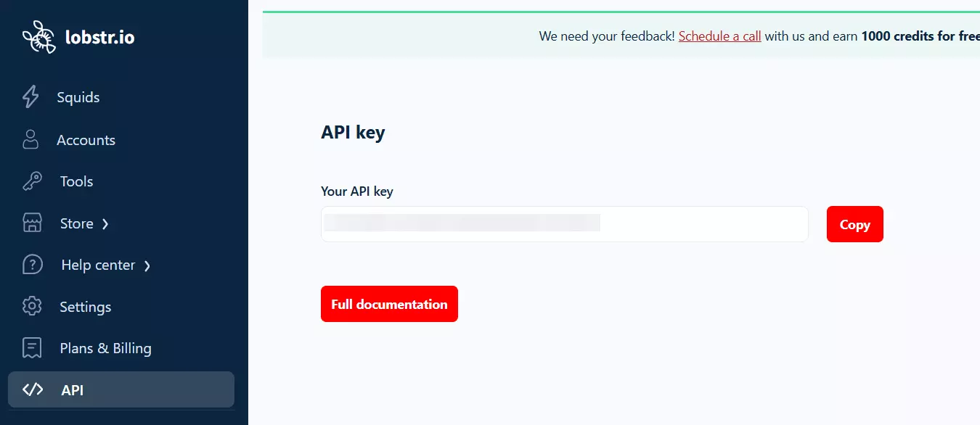This screenshot has width=980, height=425.
Task: Navigate to the Accounts section
Action: (86, 139)
